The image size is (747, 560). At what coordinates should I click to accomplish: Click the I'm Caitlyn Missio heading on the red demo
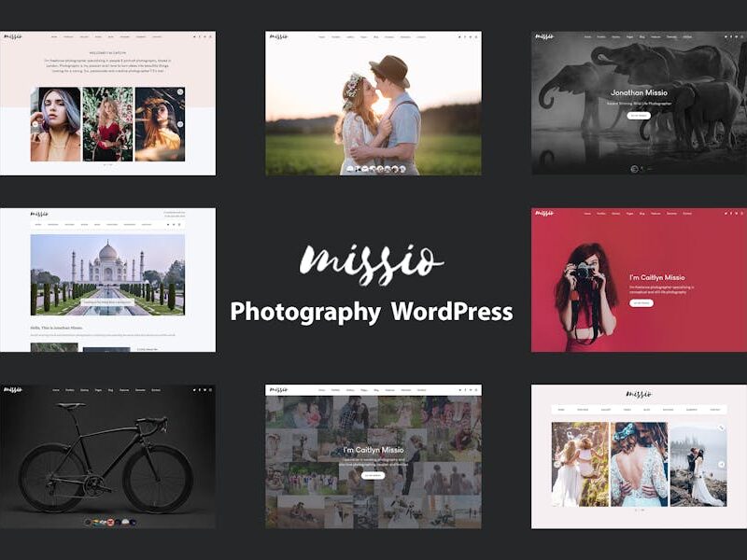[x=657, y=277]
